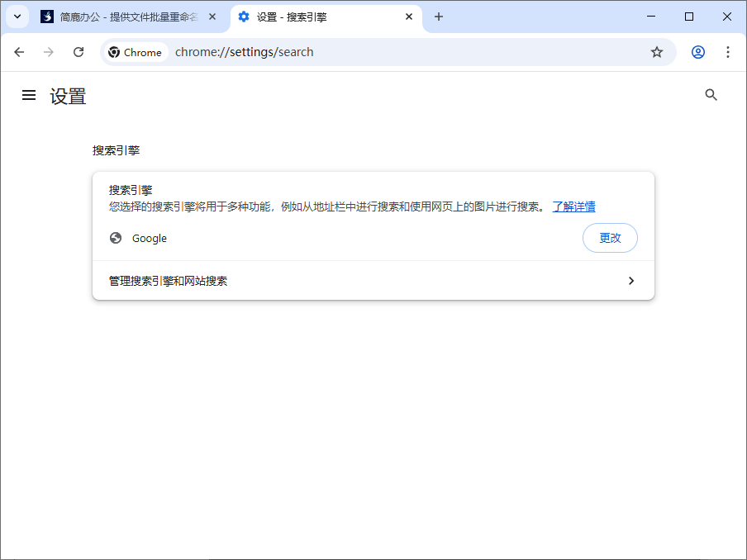Open the Chrome profile account icon
This screenshot has width=747, height=560.
point(697,51)
